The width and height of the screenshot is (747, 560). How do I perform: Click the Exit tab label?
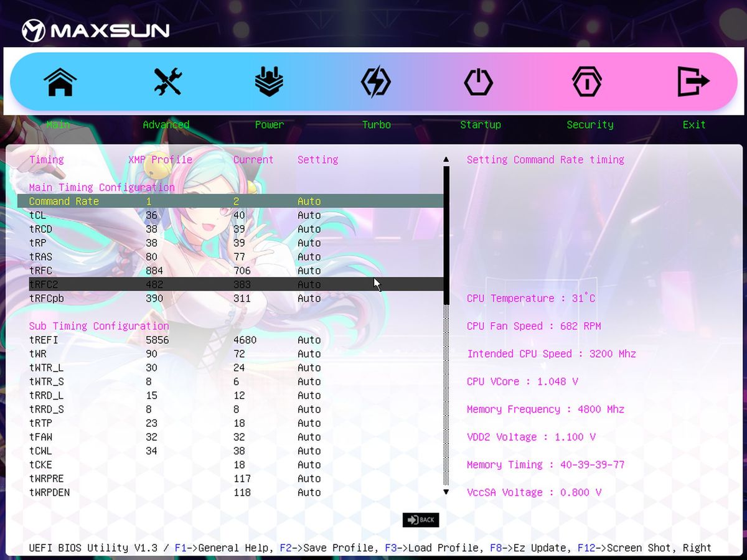pos(694,124)
